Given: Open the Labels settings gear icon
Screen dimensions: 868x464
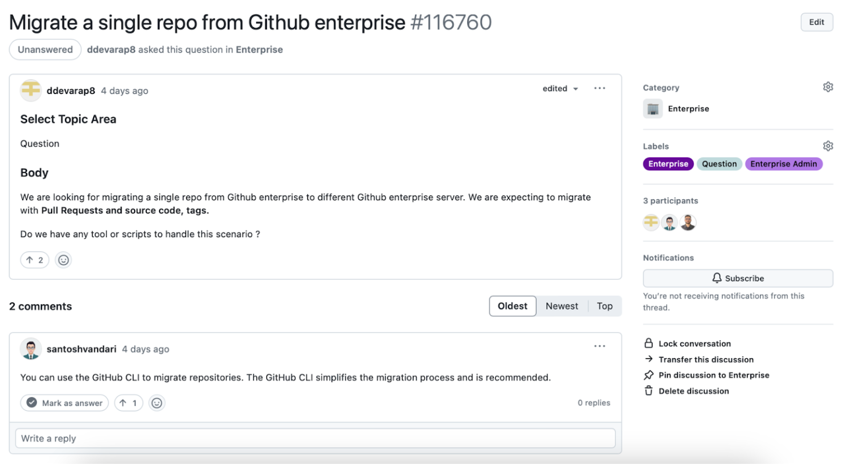Looking at the screenshot, I should coord(828,145).
